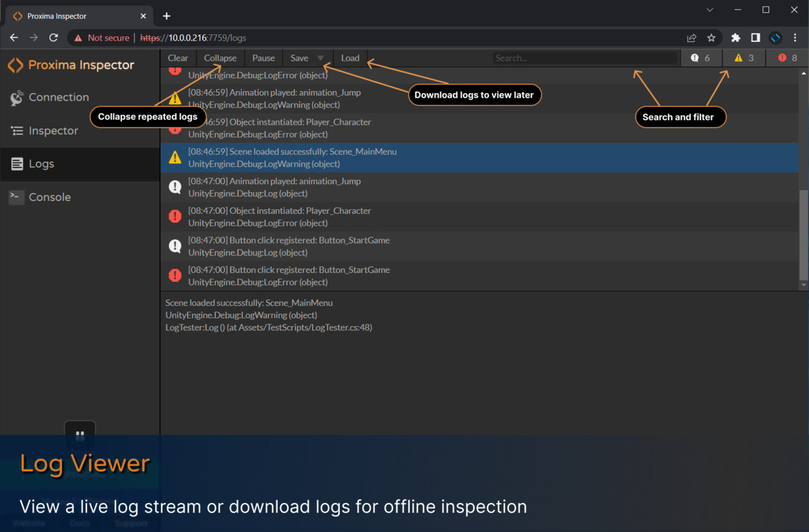Image resolution: width=809 pixels, height=532 pixels.
Task: Toggle error log filter showing 8
Action: (x=787, y=58)
